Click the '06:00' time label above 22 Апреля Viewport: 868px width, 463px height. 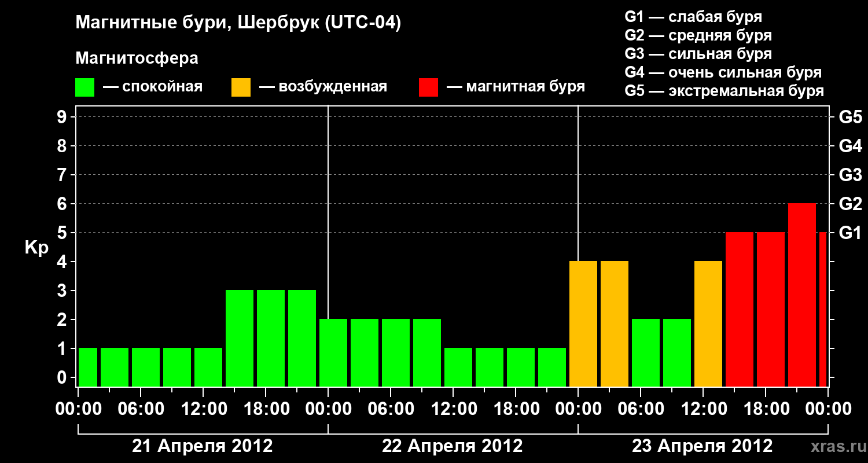pyautogui.click(x=391, y=409)
